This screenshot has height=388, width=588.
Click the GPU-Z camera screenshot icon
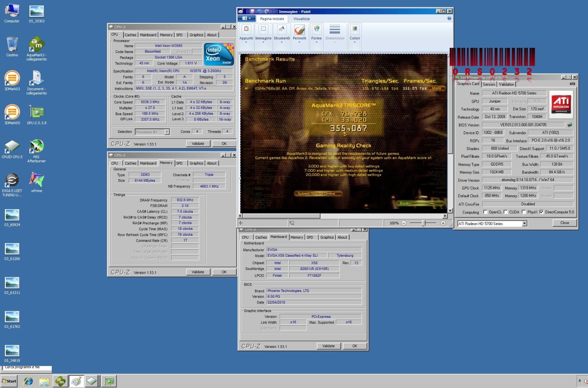point(572,84)
